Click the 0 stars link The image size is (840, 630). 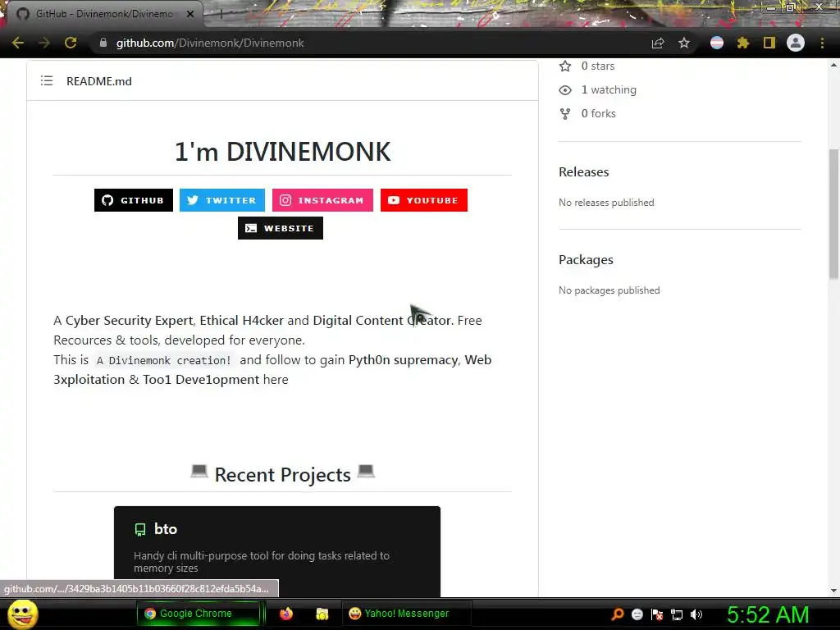point(598,66)
